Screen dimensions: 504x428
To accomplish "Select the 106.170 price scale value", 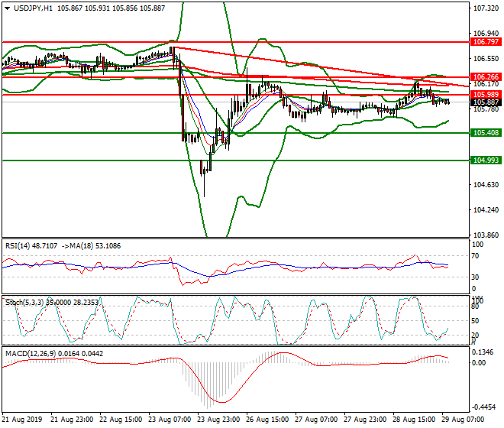I will 486,84.
